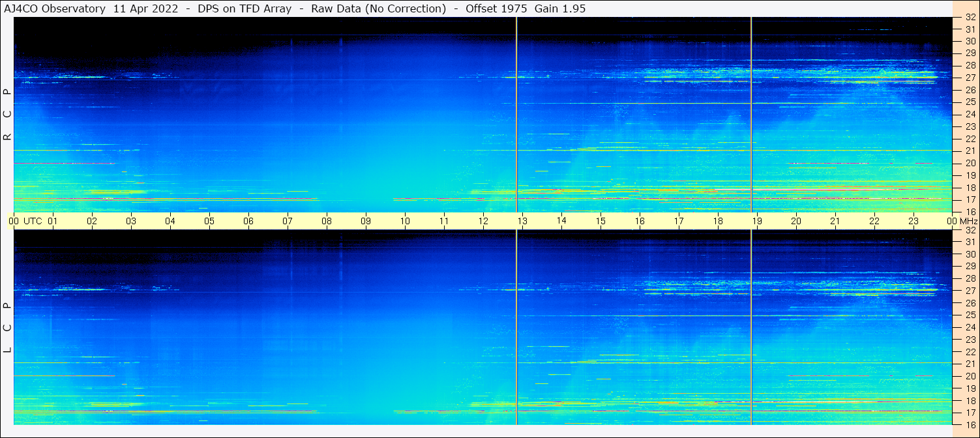Click the "16" MHz label on LCP scale
The height and width of the screenshot is (438, 980).
click(970, 425)
